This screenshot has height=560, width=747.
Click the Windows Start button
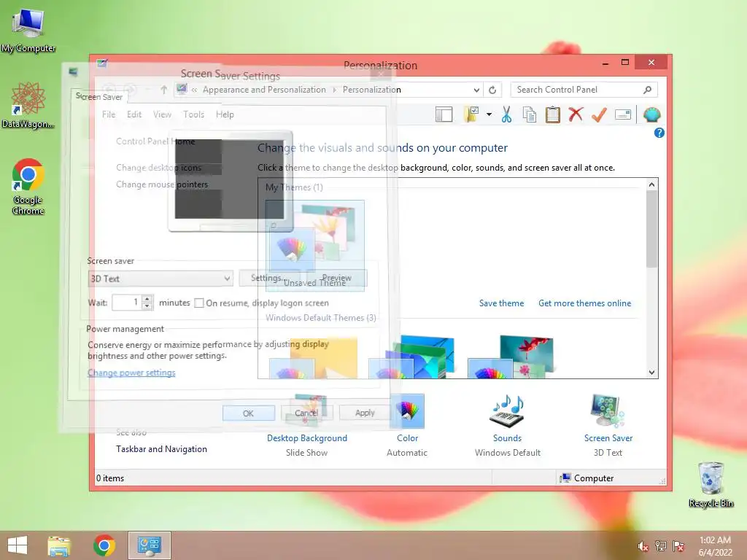[x=18, y=545]
